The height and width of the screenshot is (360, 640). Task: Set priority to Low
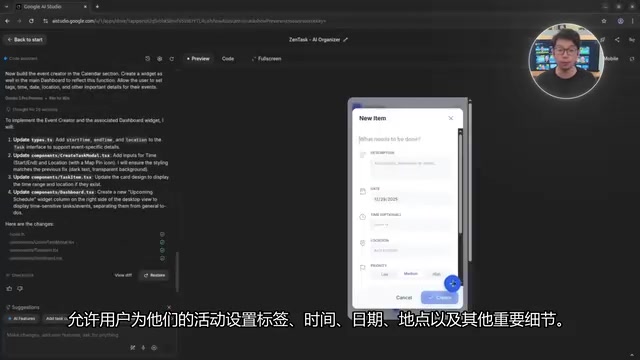(x=384, y=274)
